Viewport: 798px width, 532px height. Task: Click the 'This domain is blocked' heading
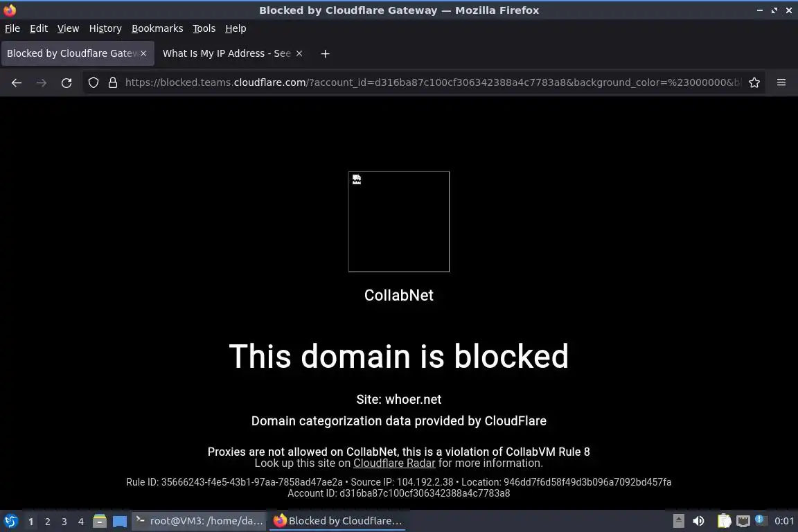[x=399, y=356]
